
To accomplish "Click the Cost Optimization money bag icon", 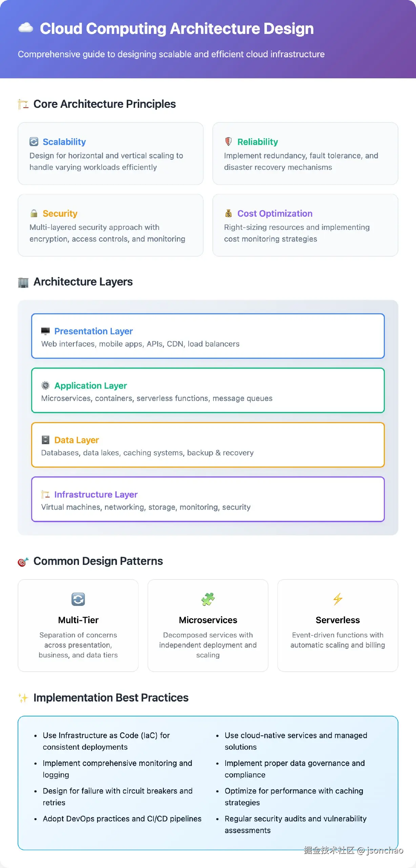I will click(229, 213).
